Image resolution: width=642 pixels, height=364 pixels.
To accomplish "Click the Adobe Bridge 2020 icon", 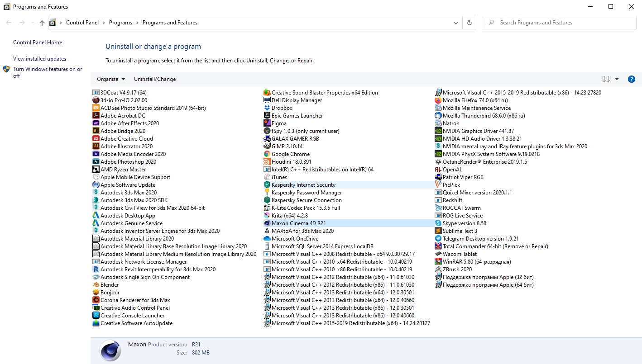I will coord(96,131).
